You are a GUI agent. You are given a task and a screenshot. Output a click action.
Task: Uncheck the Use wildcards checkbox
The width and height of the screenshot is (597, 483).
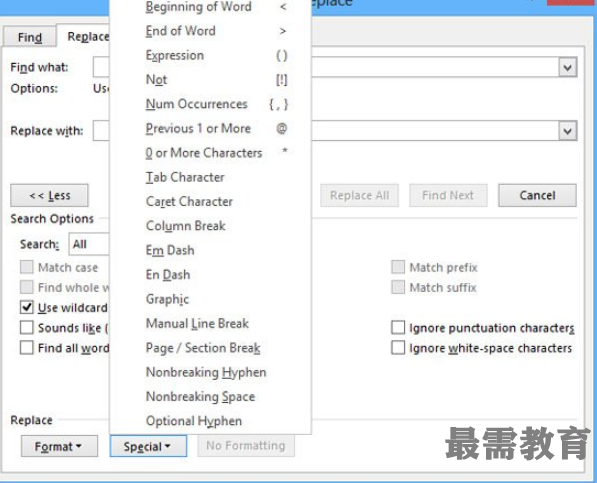(x=26, y=308)
